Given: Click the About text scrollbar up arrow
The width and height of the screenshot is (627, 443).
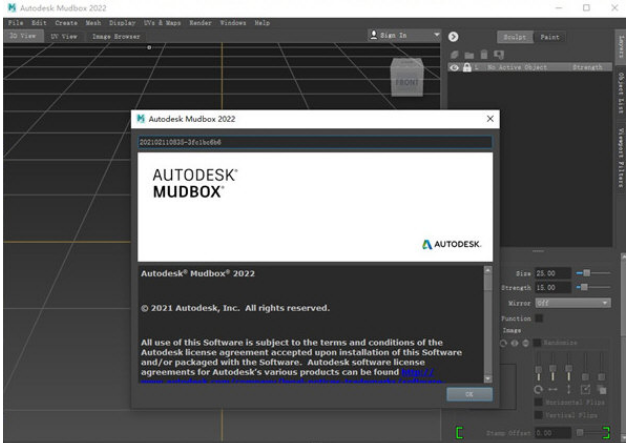Looking at the screenshot, I should tap(487, 270).
